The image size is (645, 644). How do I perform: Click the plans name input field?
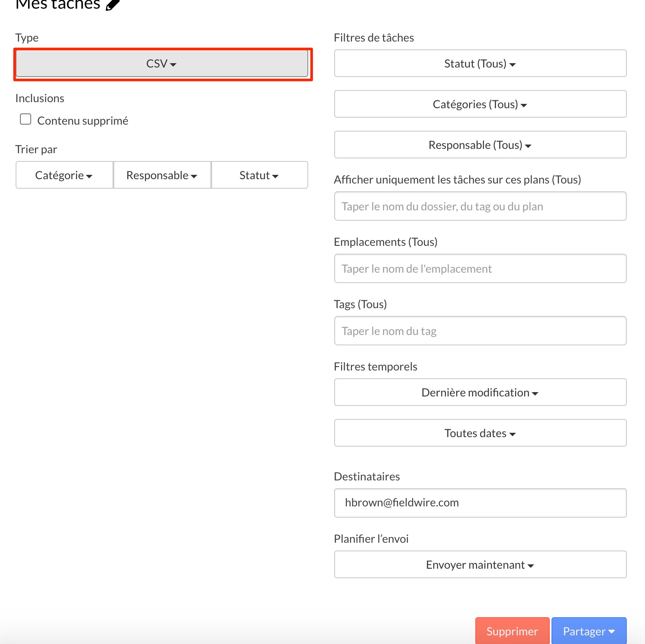click(480, 206)
